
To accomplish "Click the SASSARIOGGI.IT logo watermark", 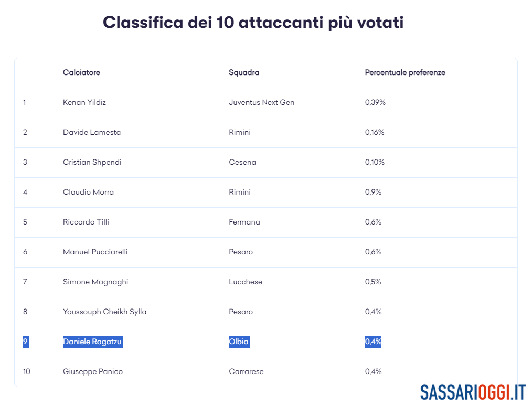I will tap(473, 392).
